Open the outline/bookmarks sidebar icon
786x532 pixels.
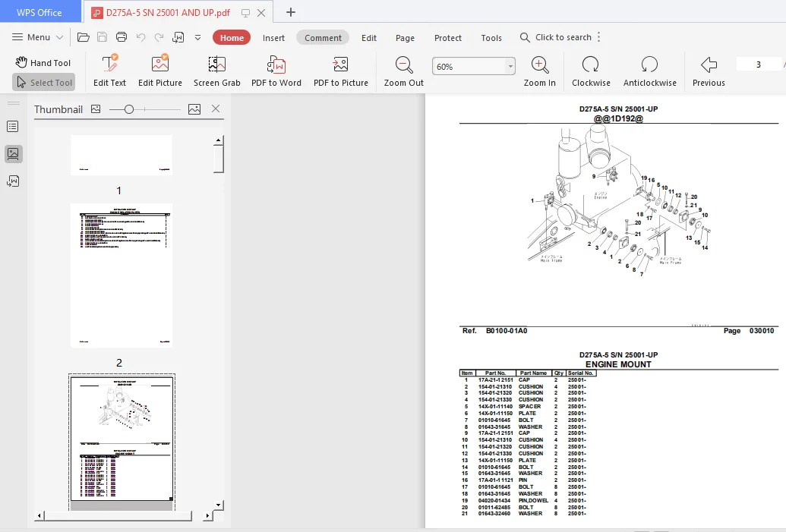(13, 126)
